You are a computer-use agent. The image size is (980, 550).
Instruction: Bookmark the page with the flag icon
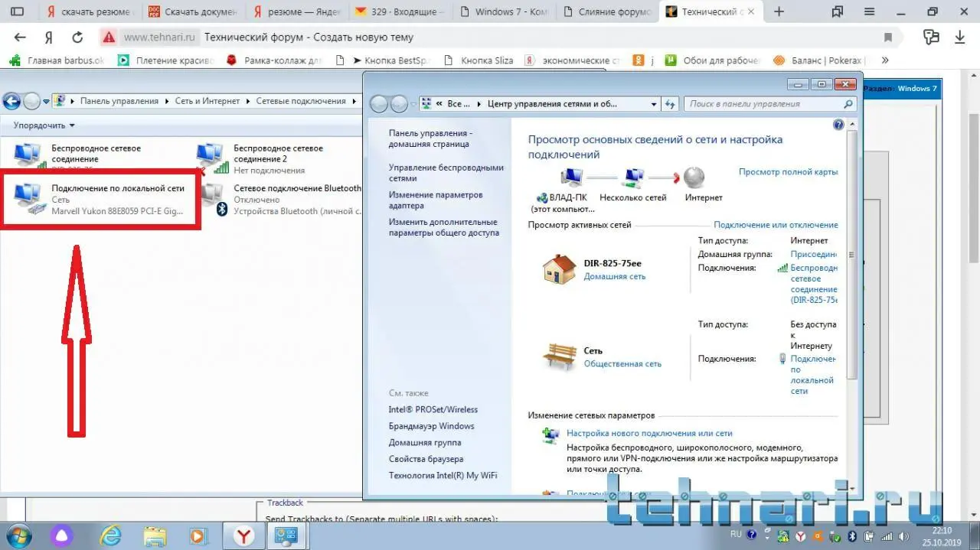click(x=888, y=37)
